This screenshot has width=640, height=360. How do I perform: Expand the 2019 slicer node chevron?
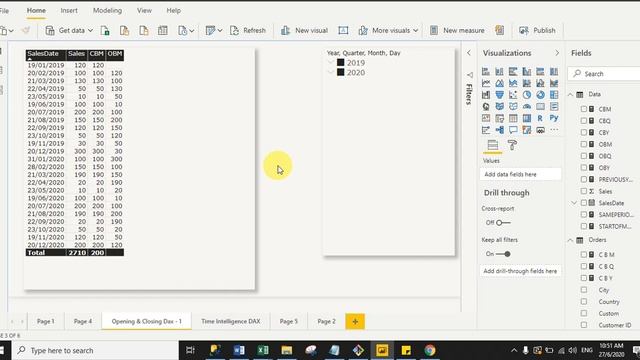tap(331, 63)
